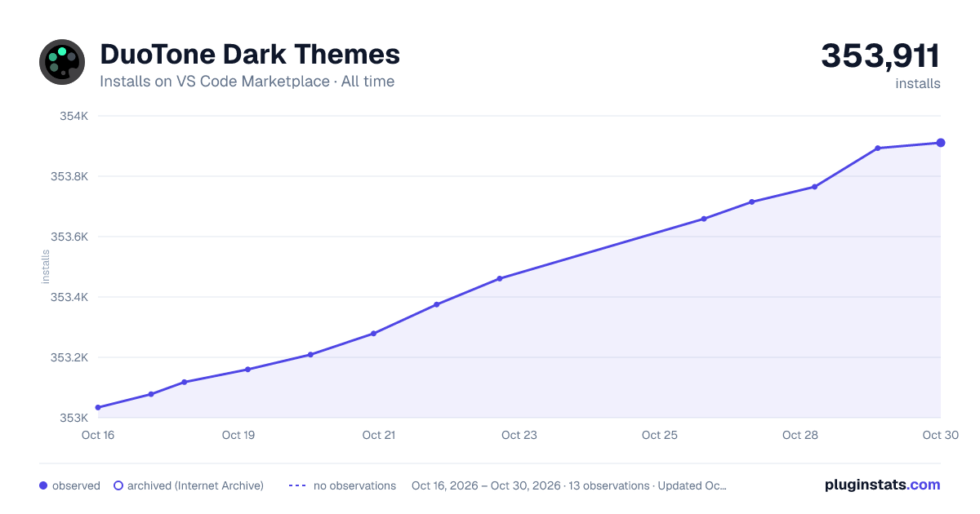
Task: Click the 'no observations' legend label
Action: click(354, 485)
